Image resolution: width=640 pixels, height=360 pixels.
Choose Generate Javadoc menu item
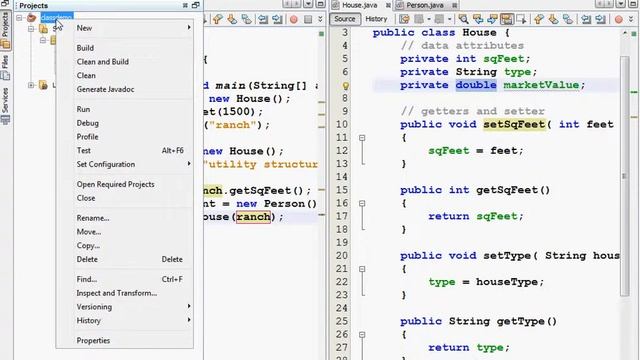(x=133, y=89)
